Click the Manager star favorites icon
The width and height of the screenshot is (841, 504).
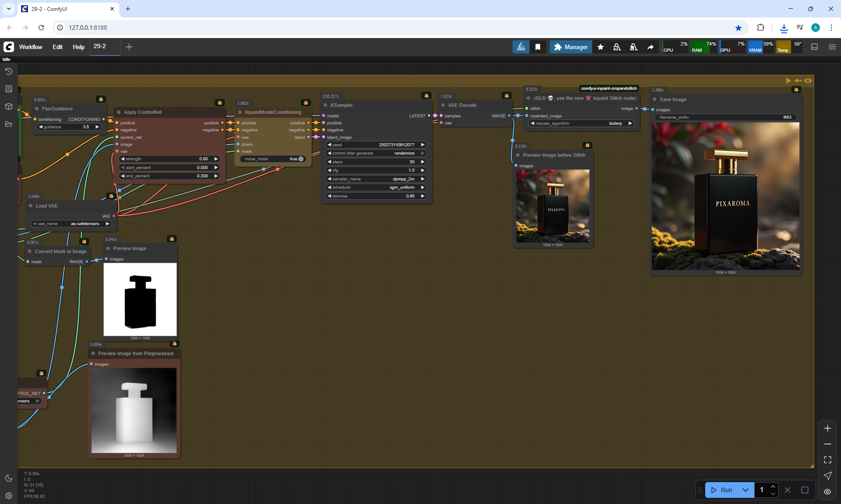pos(601,47)
